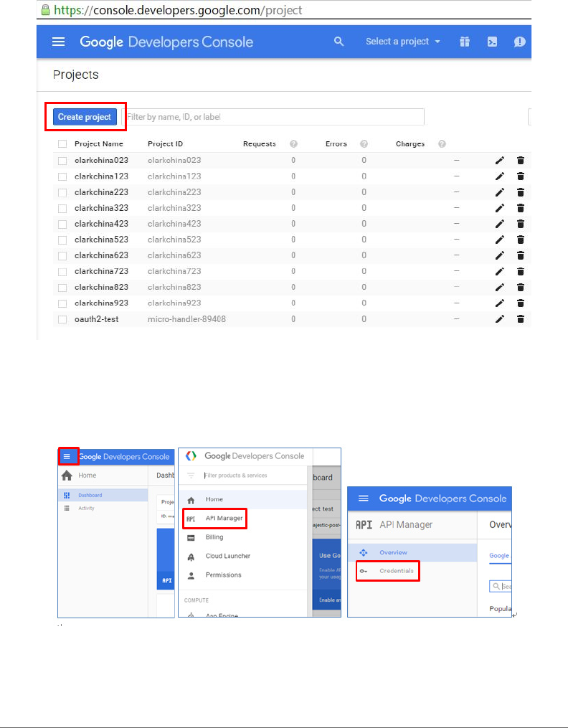Edit project clarkchina323 with pencil icon

(500, 208)
